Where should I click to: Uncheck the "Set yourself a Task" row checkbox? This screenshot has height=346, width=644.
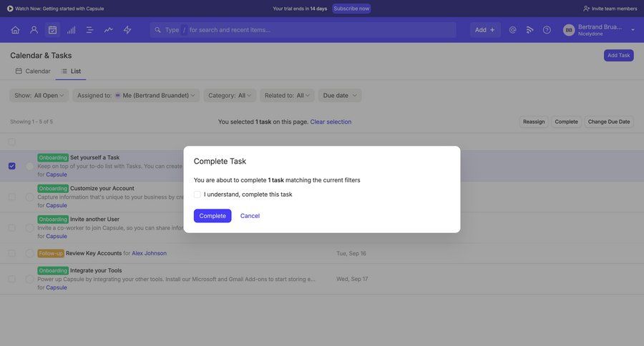[x=11, y=166]
